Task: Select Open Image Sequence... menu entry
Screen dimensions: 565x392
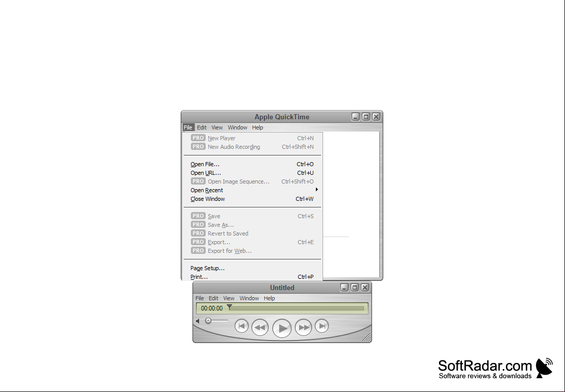Action: (252, 181)
